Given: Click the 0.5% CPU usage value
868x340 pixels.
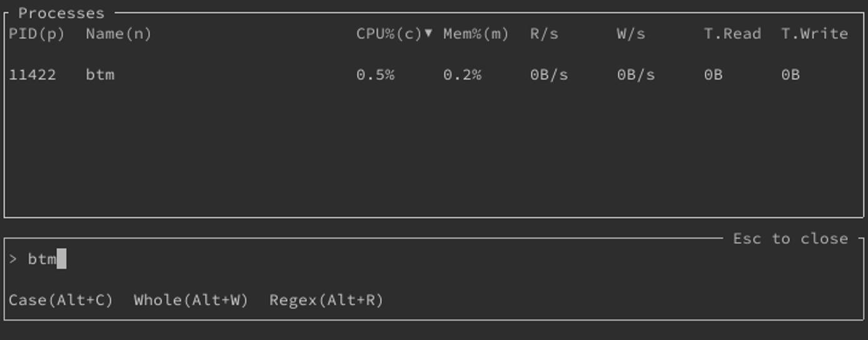Looking at the screenshot, I should pyautogui.click(x=375, y=75).
